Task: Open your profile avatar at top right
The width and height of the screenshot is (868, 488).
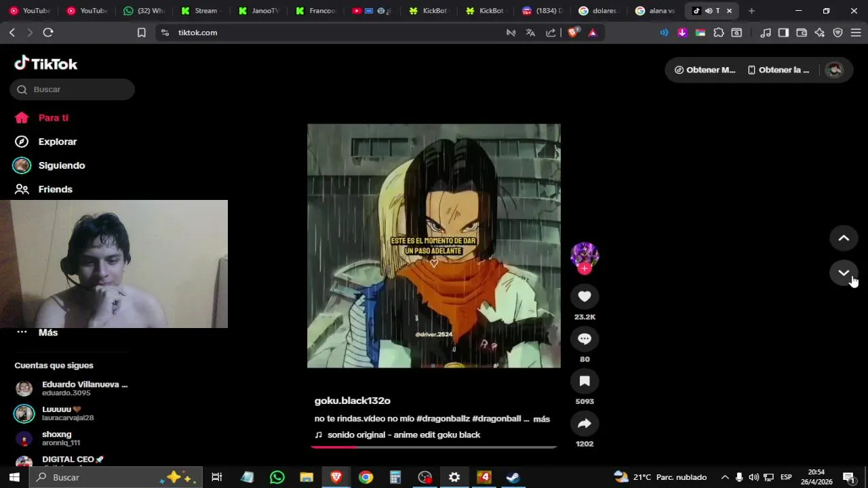Action: click(x=834, y=70)
